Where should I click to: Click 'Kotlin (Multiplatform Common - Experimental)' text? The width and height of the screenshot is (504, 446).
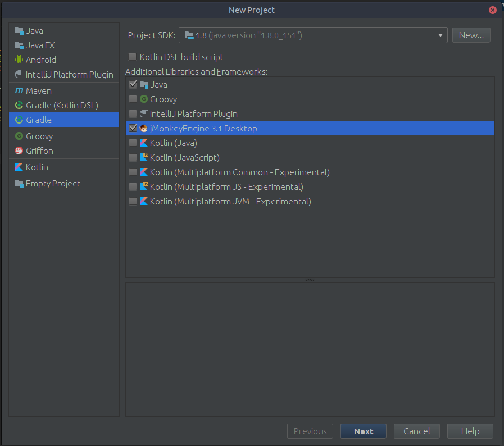coord(240,172)
